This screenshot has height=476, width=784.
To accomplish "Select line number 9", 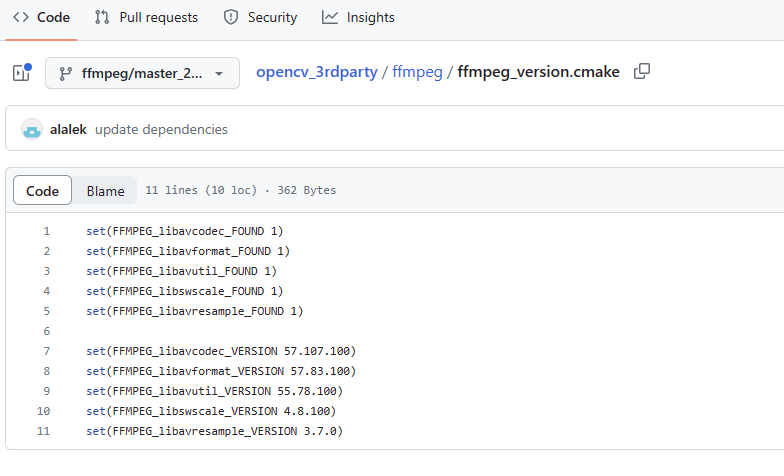I will [46, 391].
